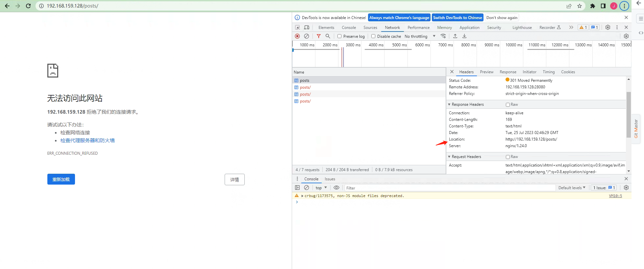Open the Default levels dropdown
644x269 pixels.
tap(572, 188)
